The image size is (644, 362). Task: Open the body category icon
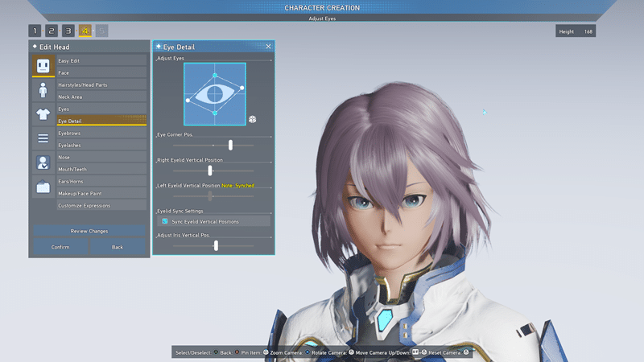coord(43,90)
